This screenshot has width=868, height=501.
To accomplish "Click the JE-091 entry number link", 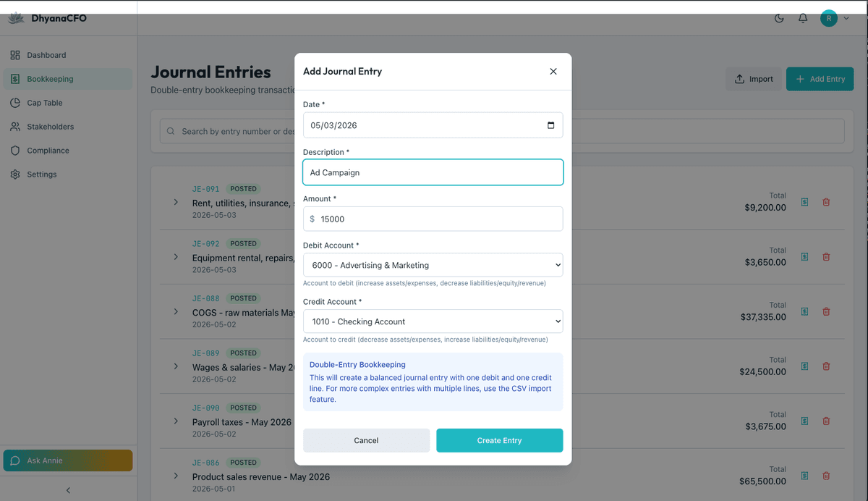I will click(205, 189).
